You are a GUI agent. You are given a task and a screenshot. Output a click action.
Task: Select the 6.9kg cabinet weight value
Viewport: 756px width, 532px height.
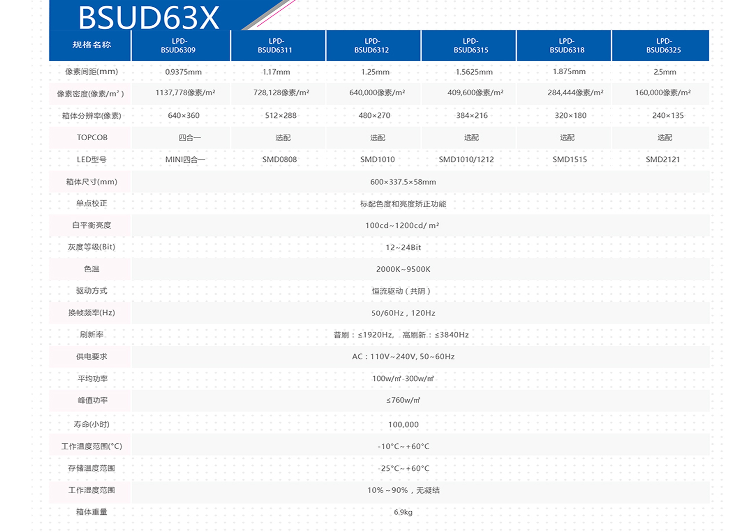pyautogui.click(x=403, y=512)
